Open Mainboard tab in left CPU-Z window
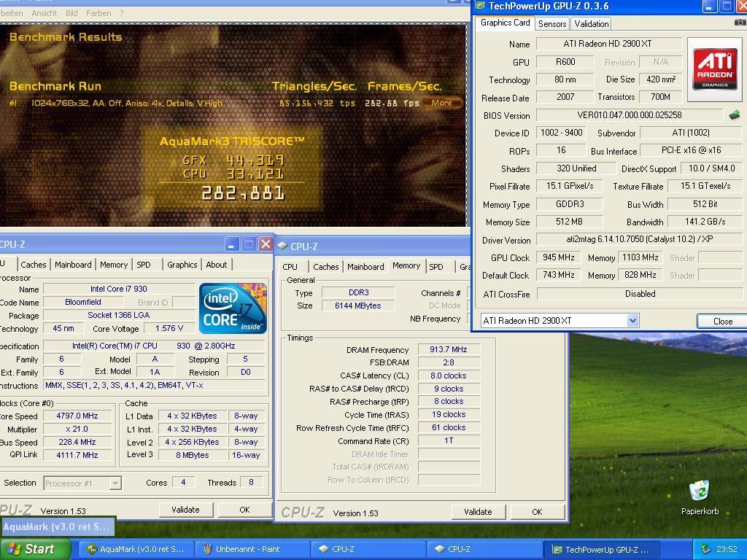This screenshot has height=560, width=747. 73,264
